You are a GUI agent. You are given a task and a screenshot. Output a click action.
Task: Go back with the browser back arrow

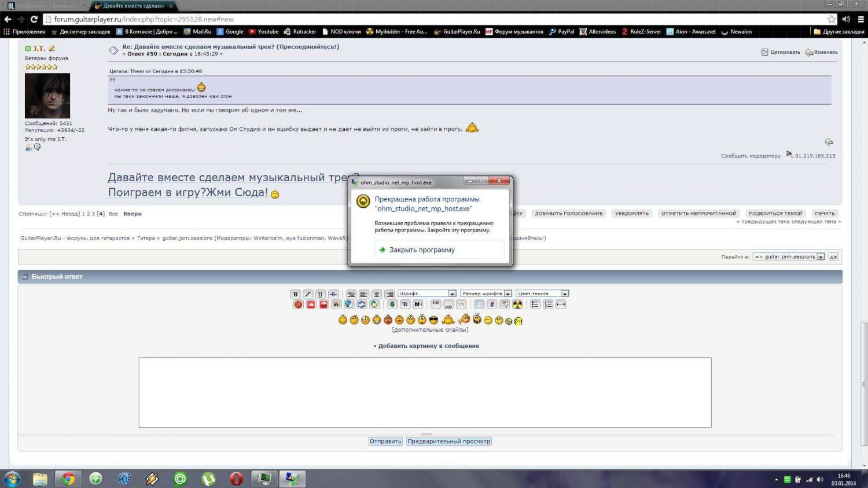[8, 19]
